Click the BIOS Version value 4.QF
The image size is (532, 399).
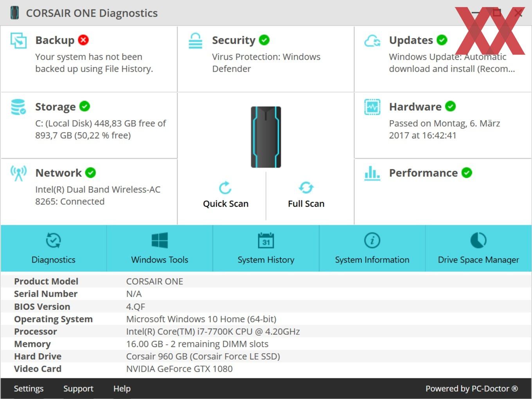tap(135, 307)
